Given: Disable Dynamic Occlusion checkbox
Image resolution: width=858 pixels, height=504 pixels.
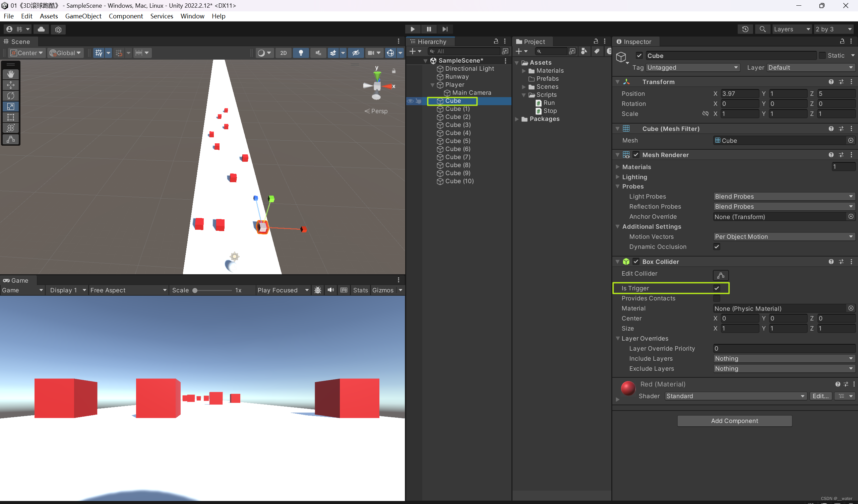Looking at the screenshot, I should (x=716, y=247).
